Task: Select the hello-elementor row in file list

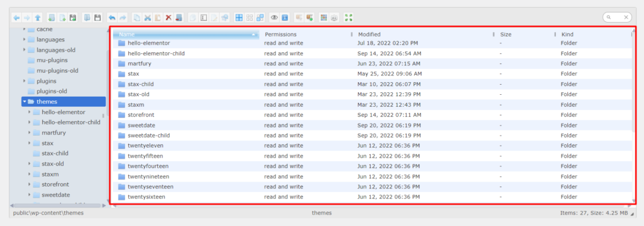Action: [372, 43]
